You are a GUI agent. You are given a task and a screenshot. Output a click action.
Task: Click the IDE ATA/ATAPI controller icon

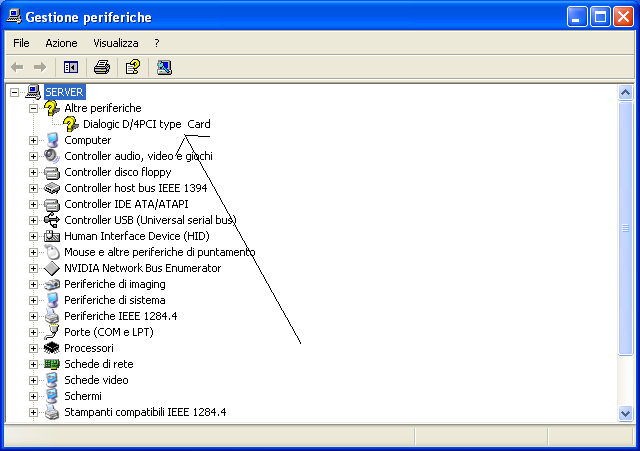click(x=52, y=204)
